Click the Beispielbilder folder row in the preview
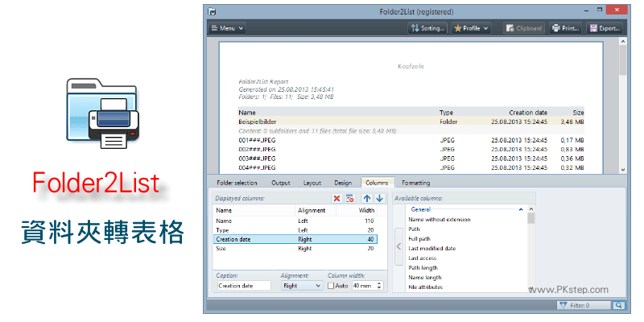This screenshot has width=644, height=322. pos(411,122)
